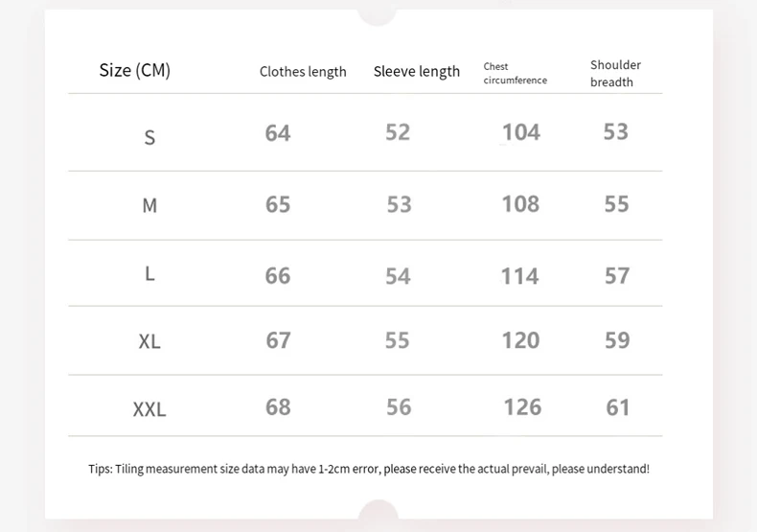Click the Sleeve length column header
The width and height of the screenshot is (757, 532).
[417, 71]
